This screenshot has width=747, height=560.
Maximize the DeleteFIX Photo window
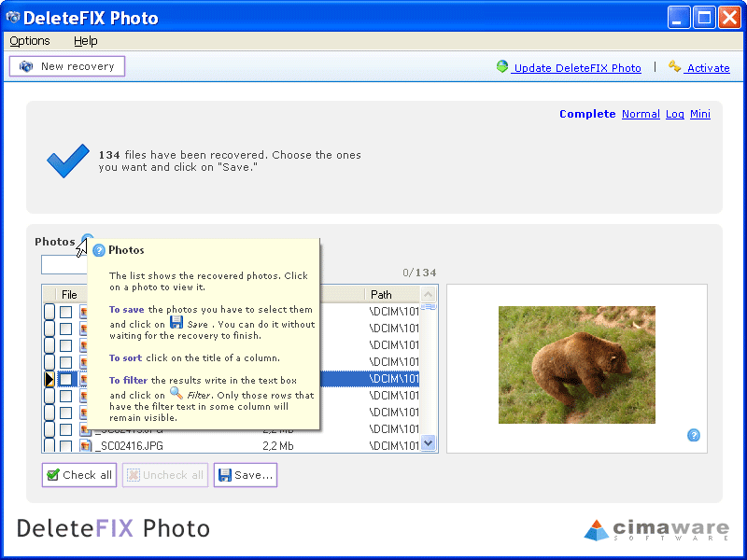704,18
